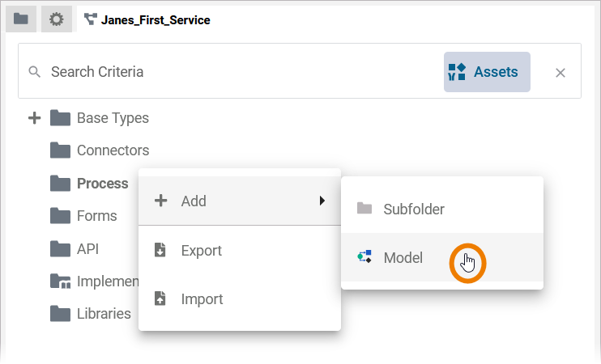
Task: Click the Export download icon
Action: coord(160,251)
